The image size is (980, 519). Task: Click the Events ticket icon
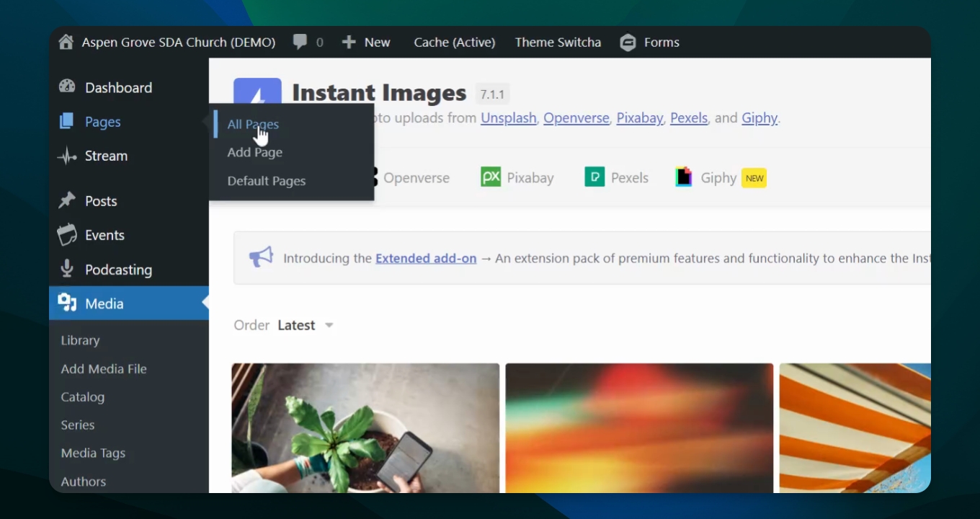click(67, 235)
